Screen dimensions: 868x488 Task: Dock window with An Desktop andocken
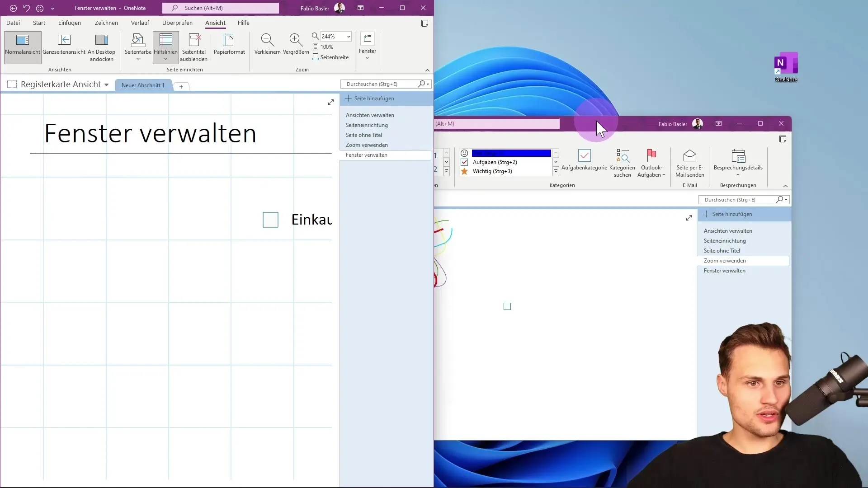point(101,47)
